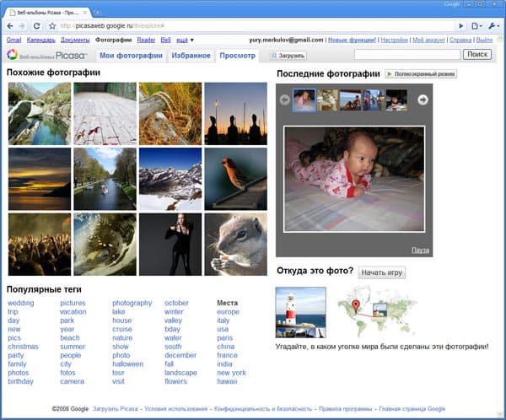Open Справка help link
This screenshot has width=506, height=420.
[460, 40]
